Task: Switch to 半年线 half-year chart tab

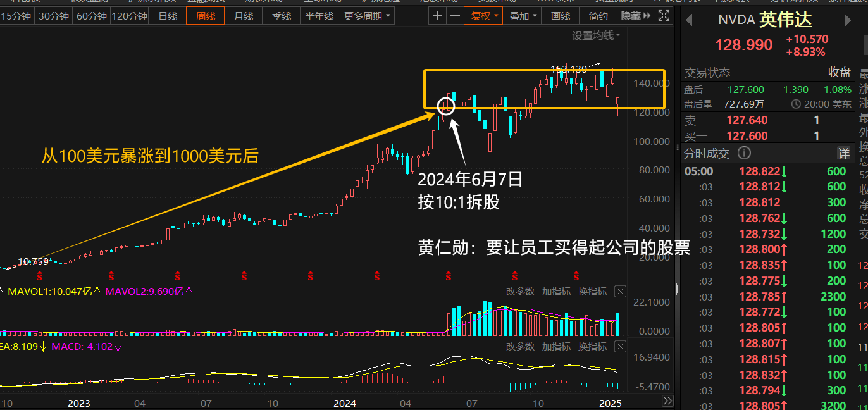Action: [319, 16]
